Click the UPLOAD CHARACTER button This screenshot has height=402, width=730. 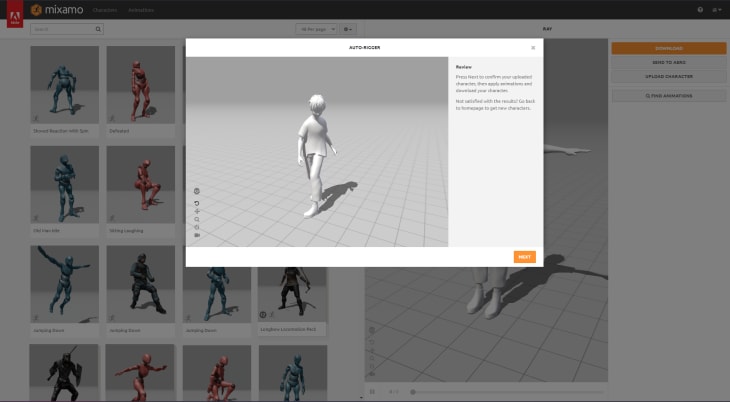(x=669, y=76)
